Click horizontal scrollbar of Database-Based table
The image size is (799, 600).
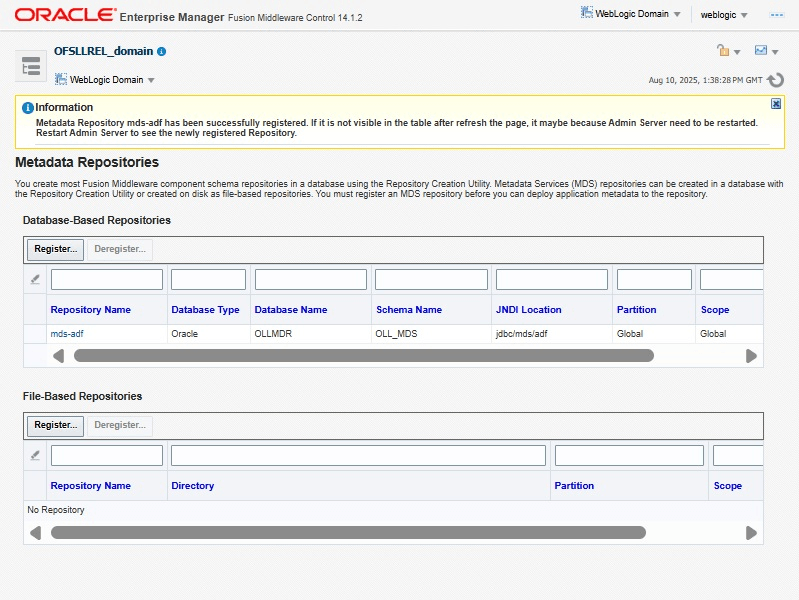364,356
